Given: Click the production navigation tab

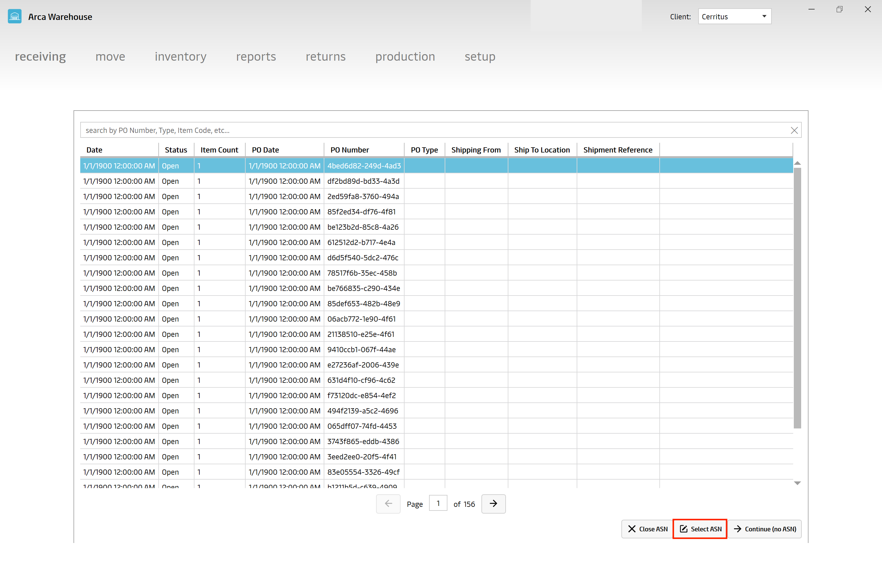Looking at the screenshot, I should tap(405, 56).
